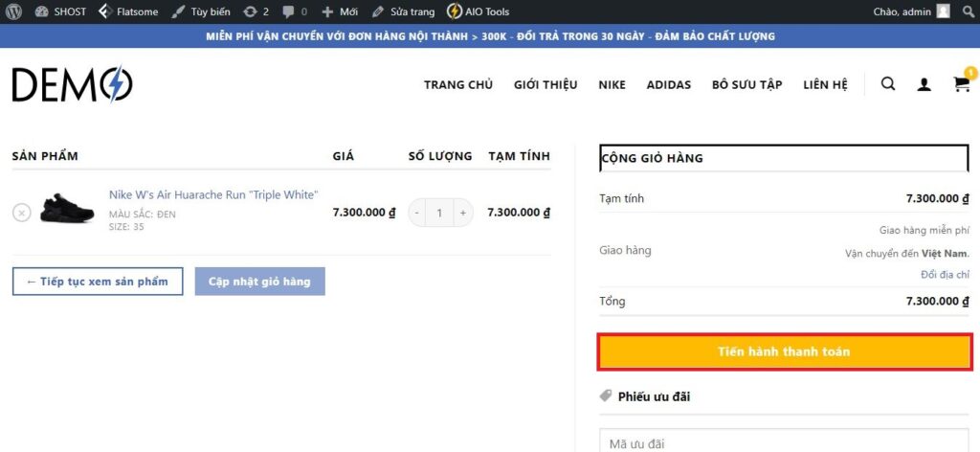Image resolution: width=980 pixels, height=452 pixels.
Task: Click the WordPress logo in admin bar
Action: tap(13, 11)
